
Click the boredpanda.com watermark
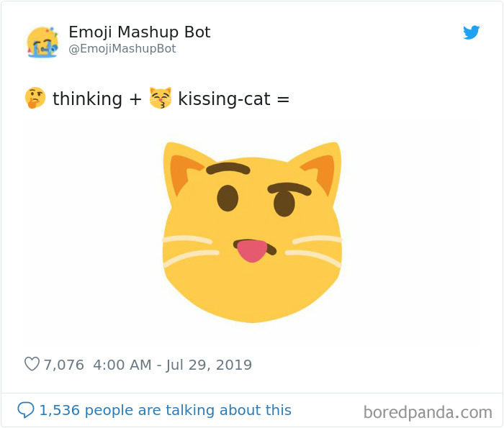(x=428, y=412)
